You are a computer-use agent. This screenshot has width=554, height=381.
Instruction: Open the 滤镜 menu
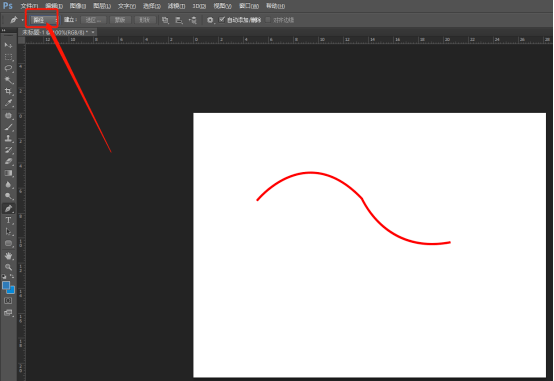pyautogui.click(x=176, y=6)
